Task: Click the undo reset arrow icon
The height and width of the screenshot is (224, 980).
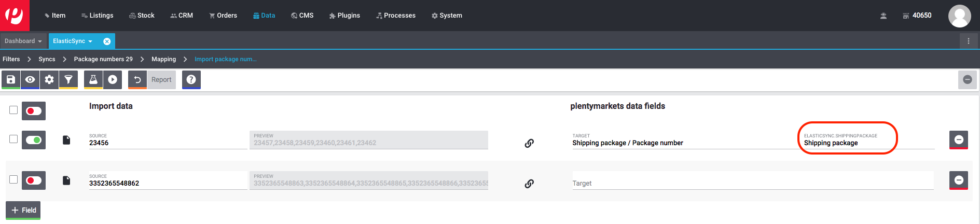Action: coord(137,80)
